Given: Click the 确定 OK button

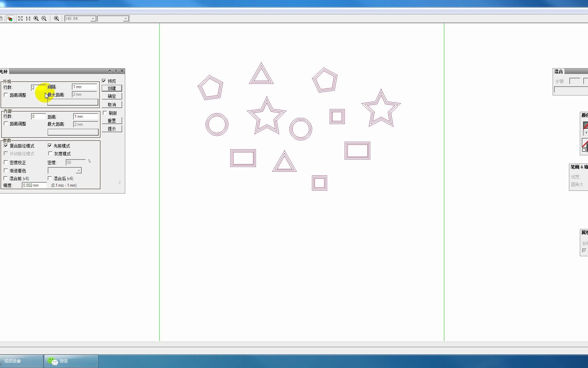Looking at the screenshot, I should (112, 96).
